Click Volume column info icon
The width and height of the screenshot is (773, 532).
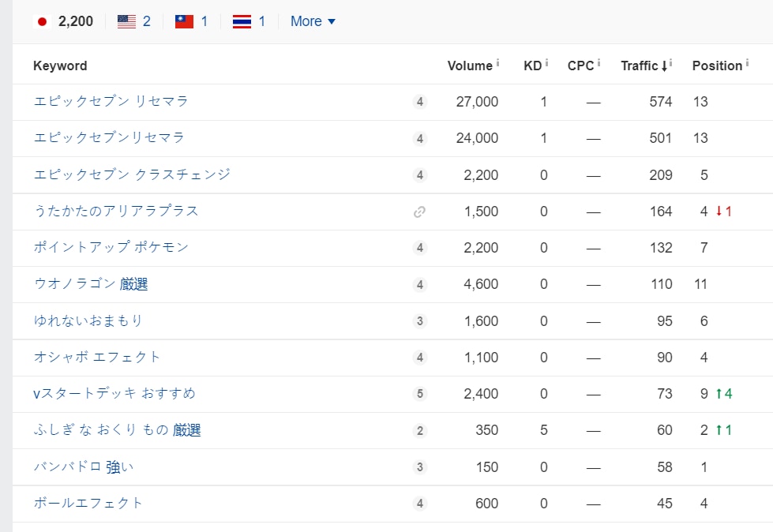497,62
